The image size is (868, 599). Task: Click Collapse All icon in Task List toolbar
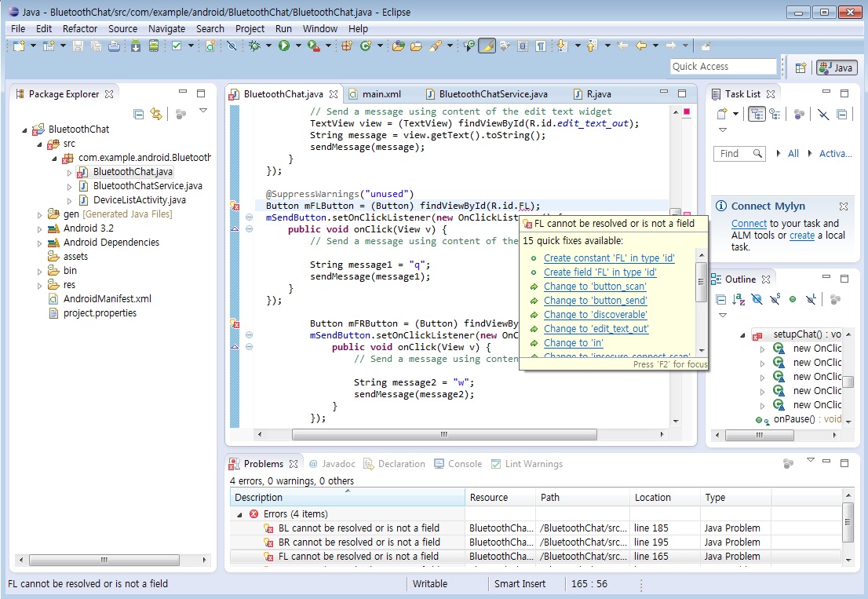(842, 114)
